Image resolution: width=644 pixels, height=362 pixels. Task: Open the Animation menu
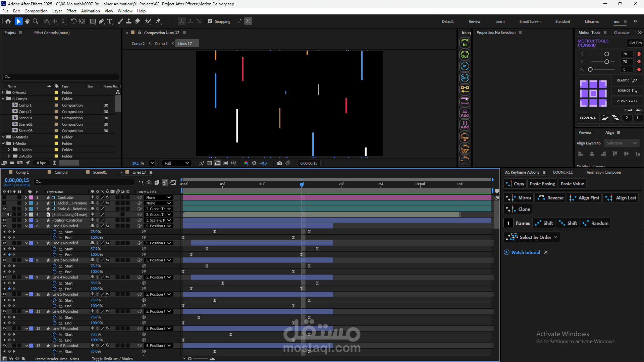[91, 11]
